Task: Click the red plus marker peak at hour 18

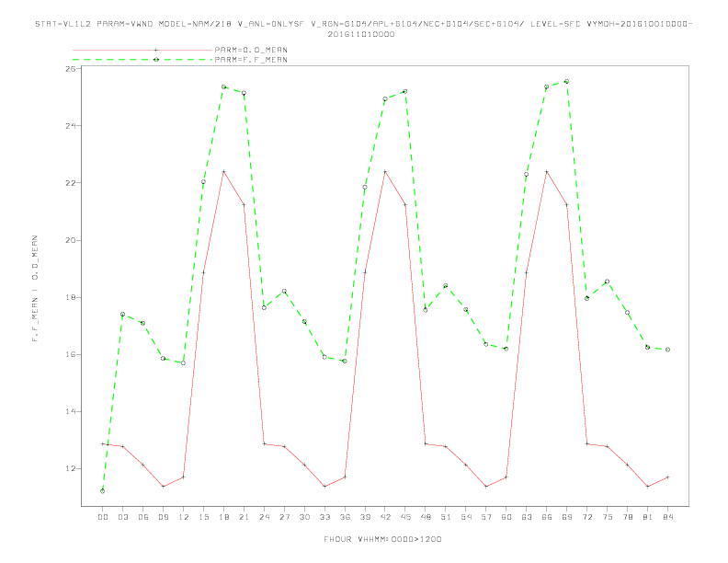Action: (x=223, y=172)
